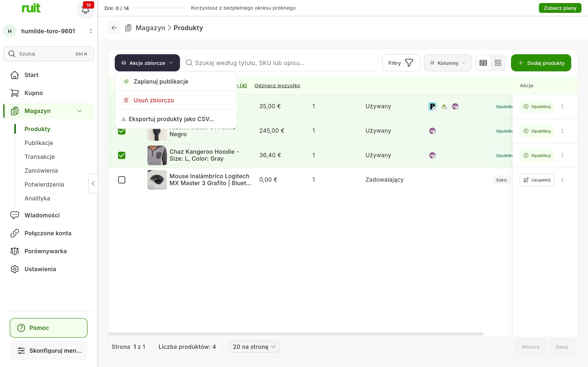Expand the Kolumny dropdown

point(448,63)
